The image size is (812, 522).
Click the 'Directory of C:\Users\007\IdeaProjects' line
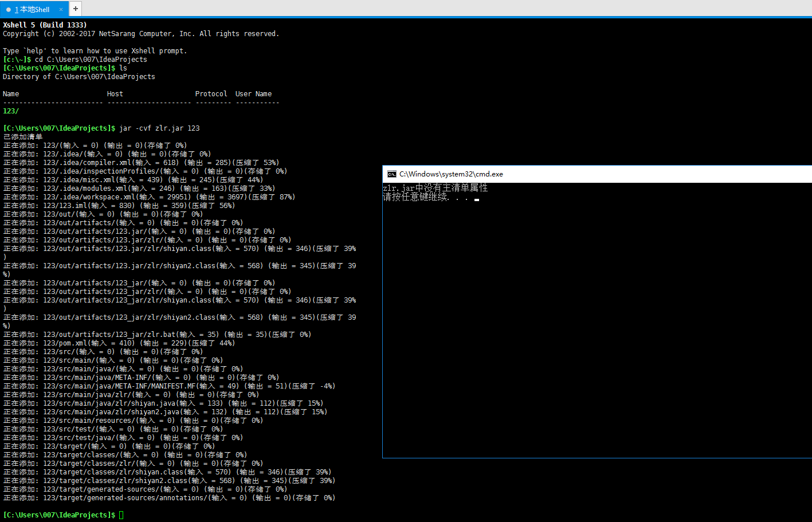(x=79, y=77)
